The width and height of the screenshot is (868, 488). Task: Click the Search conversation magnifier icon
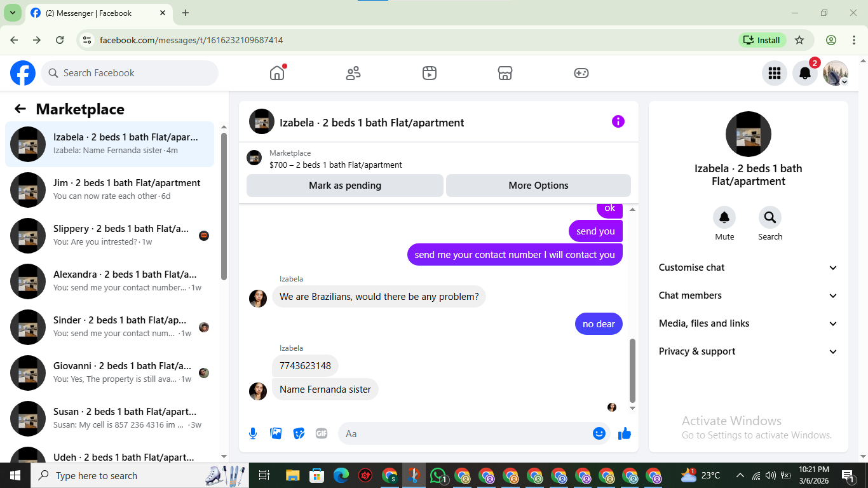tap(770, 217)
